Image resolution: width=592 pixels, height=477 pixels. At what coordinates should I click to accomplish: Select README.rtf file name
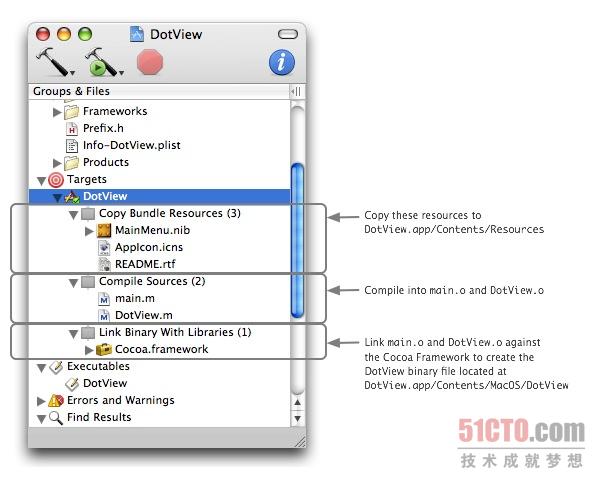click(x=145, y=264)
